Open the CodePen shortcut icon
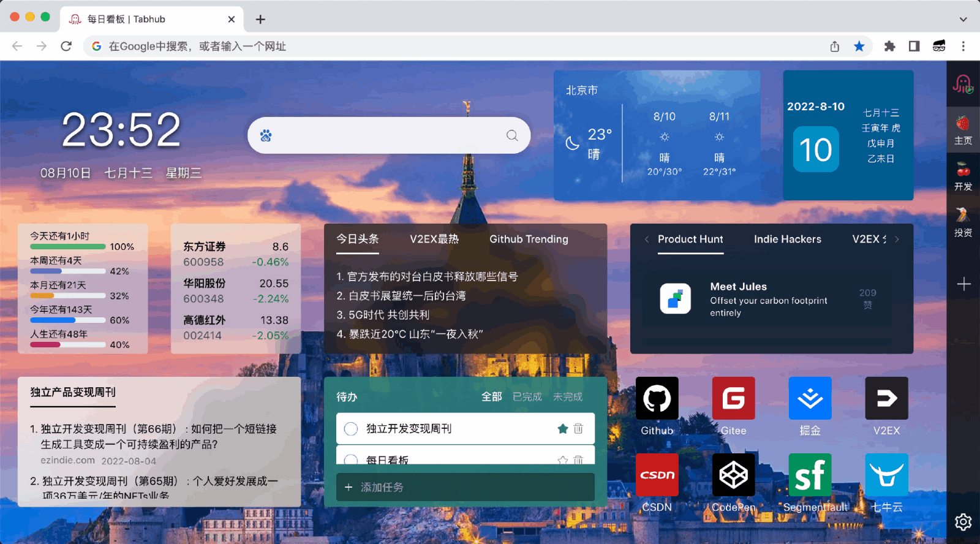Viewport: 980px width, 544px height. click(733, 475)
